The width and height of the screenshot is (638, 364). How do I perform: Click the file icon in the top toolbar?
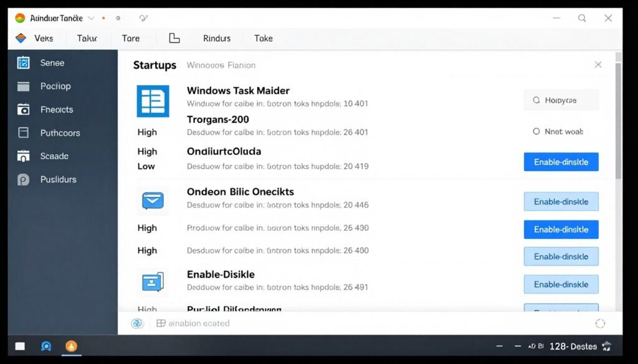point(174,38)
